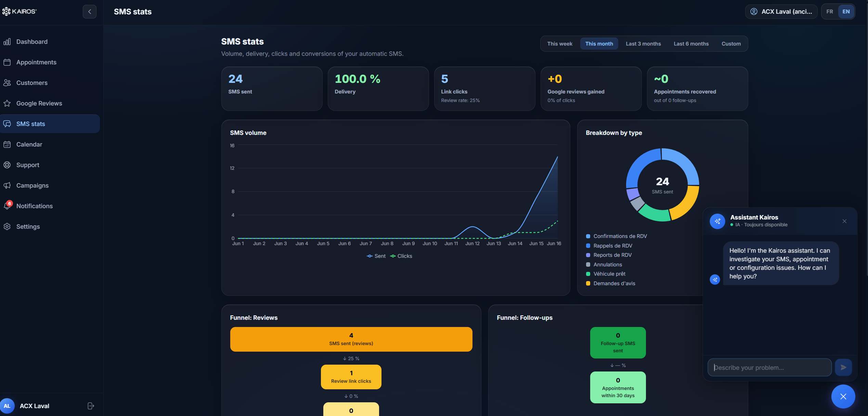Click the 24 SMS sent card
Image resolution: width=868 pixels, height=416 pixels.
tap(272, 89)
